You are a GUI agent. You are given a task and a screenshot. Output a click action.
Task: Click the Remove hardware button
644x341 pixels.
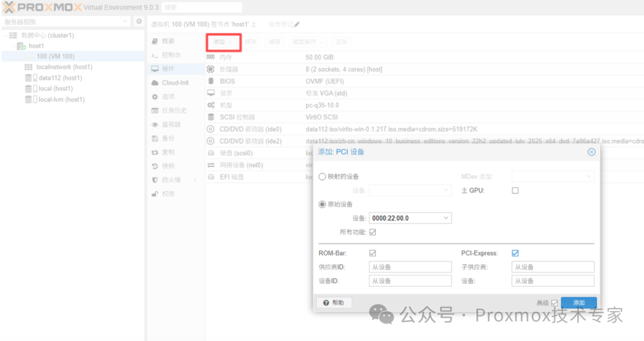pos(250,42)
